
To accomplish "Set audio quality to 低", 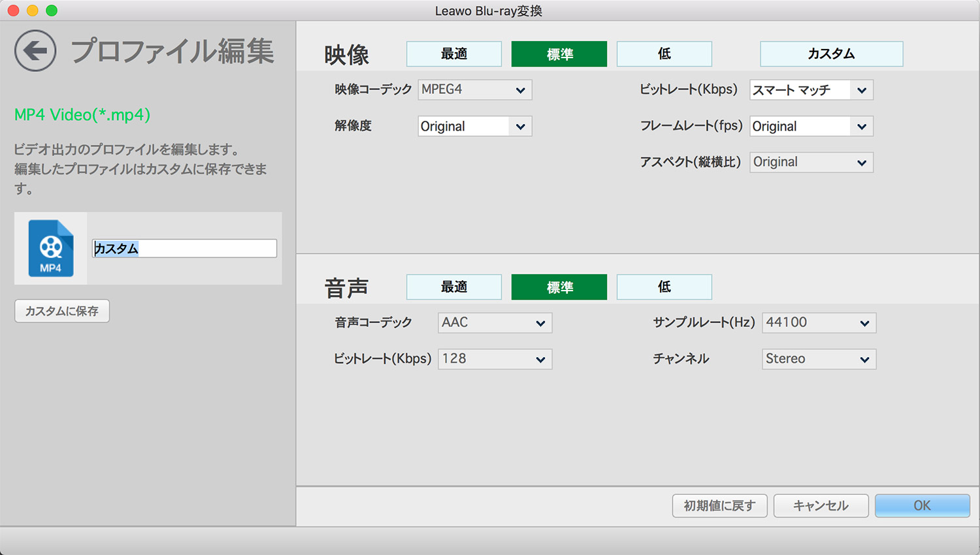I will [664, 287].
